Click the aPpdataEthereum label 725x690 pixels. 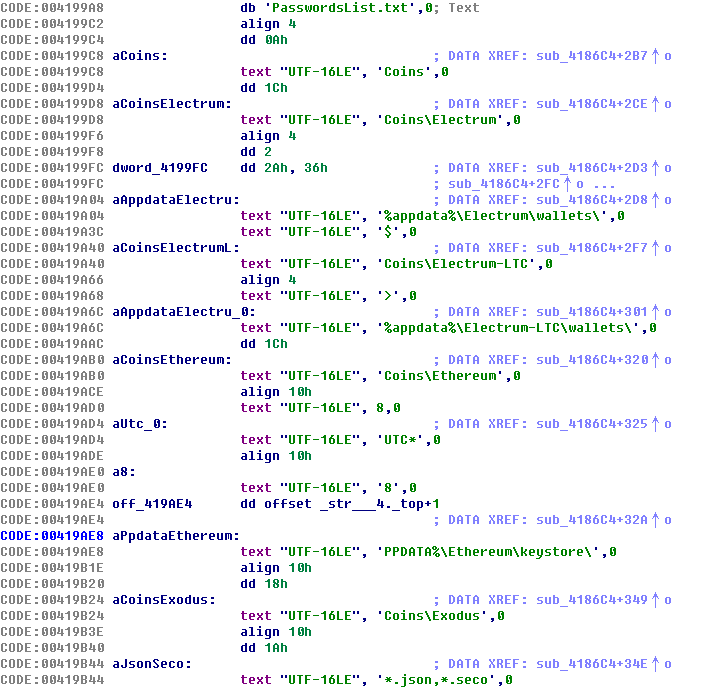tap(176, 536)
